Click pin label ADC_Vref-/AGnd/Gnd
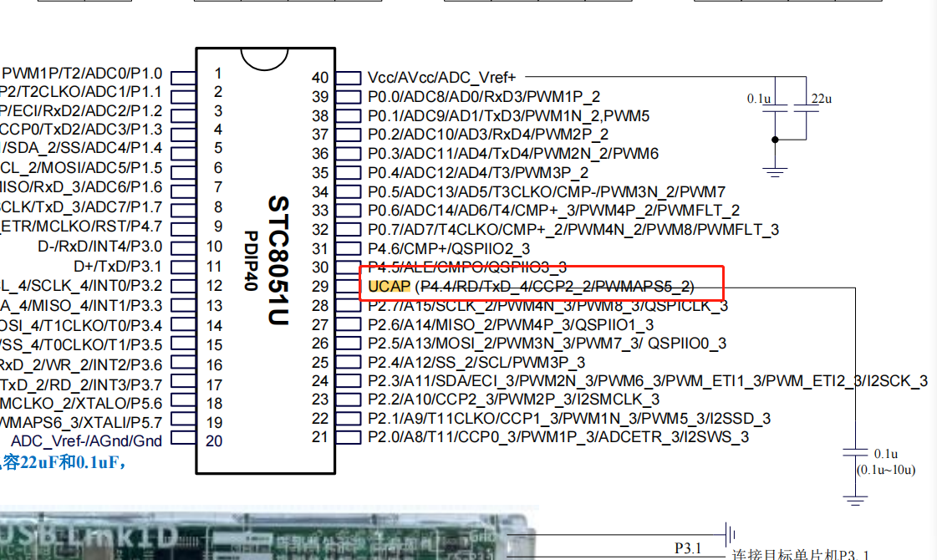The image size is (937, 560). pyautogui.click(x=87, y=441)
